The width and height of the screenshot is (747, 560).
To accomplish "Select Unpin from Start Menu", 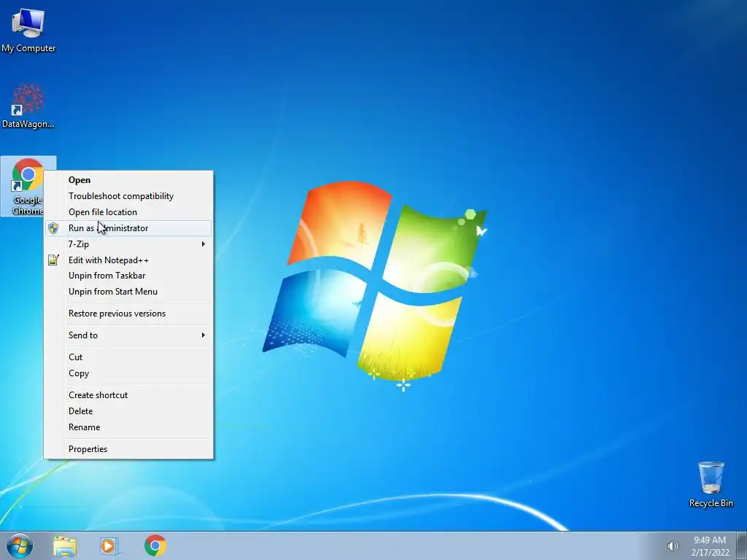I will pos(128,292).
